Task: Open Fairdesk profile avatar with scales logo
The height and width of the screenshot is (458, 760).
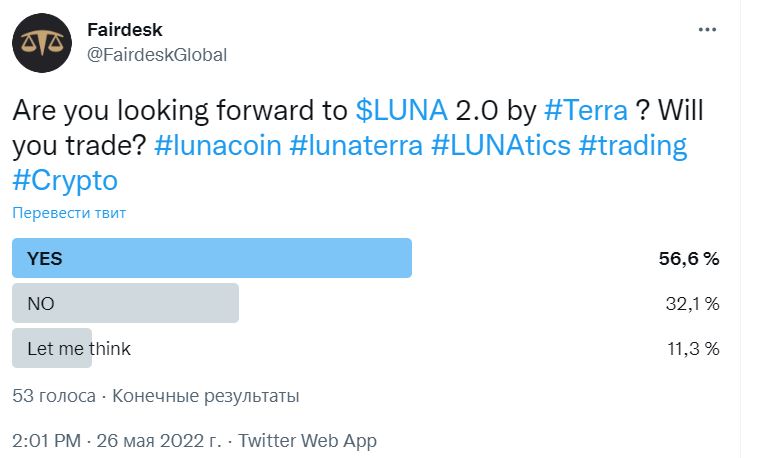Action: coord(42,43)
